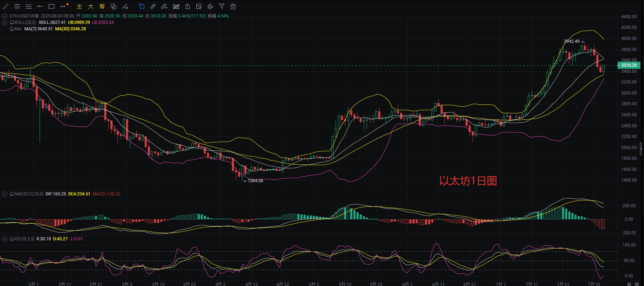
Task: Collapse the MACD panel chevron
Action: click(x=5, y=194)
